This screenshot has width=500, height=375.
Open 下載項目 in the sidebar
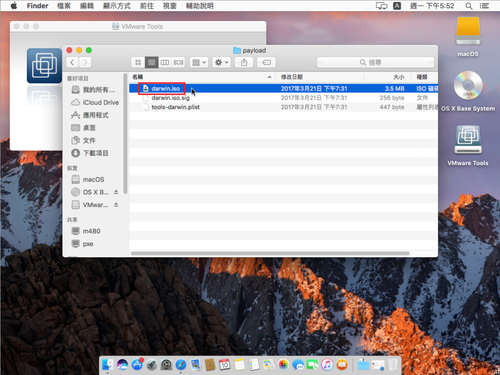[x=90, y=153]
